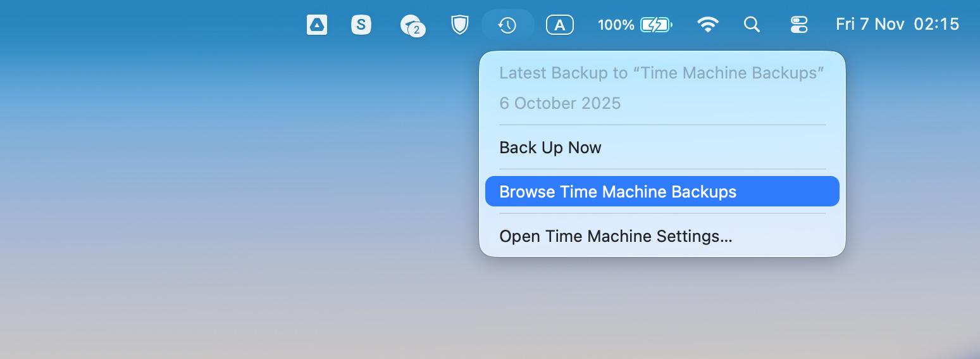980x359 pixels.
Task: Click the date and time Fri 7 Nov 02:15
Action: coord(897,25)
